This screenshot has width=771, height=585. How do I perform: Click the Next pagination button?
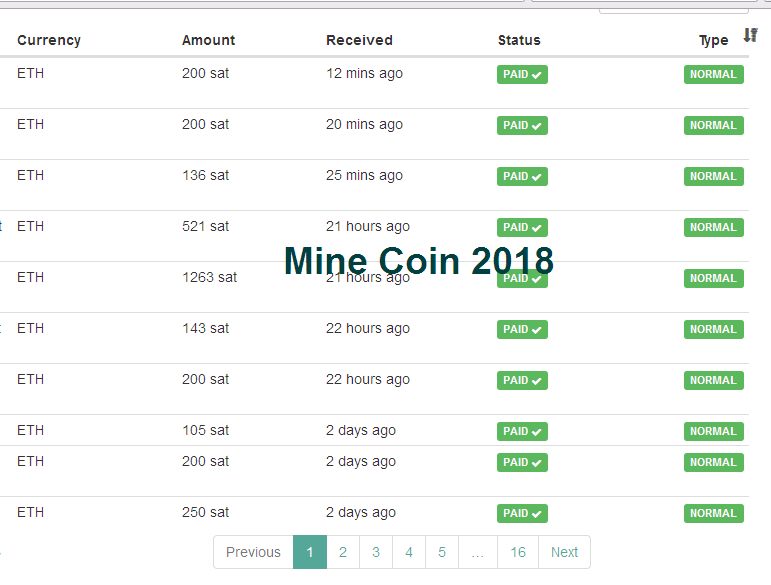pyautogui.click(x=564, y=552)
